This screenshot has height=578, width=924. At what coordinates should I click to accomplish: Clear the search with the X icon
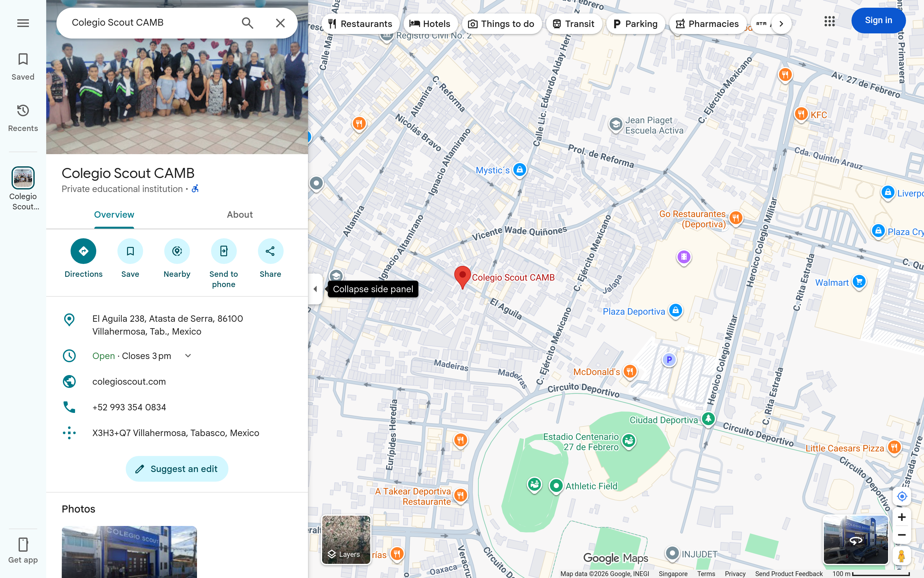coord(280,23)
